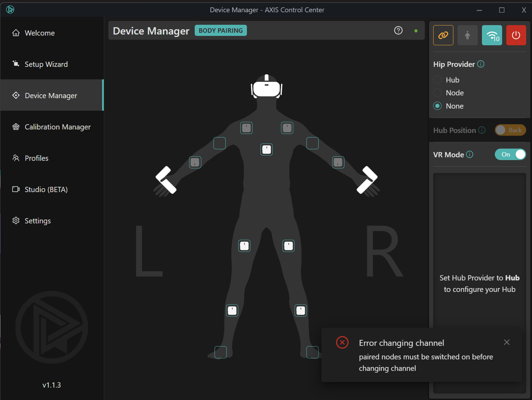This screenshot has width=532, height=400.
Task: Click the VR Mode info icon
Action: pos(470,154)
